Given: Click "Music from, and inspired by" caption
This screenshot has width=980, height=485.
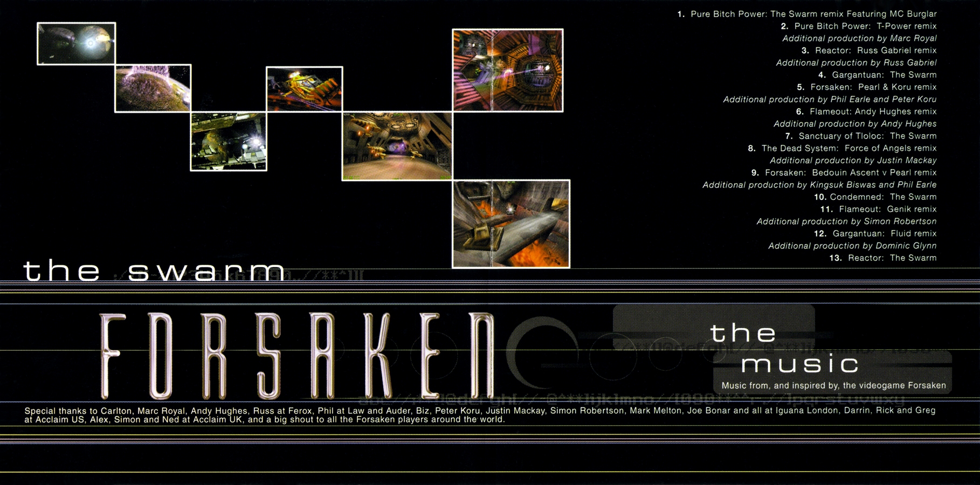Looking at the screenshot, I should click(833, 386).
